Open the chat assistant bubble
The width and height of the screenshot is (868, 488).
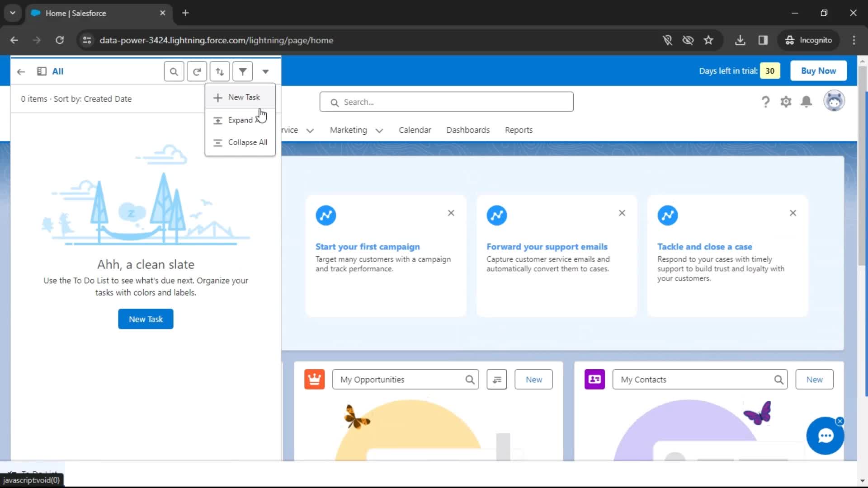826,436
